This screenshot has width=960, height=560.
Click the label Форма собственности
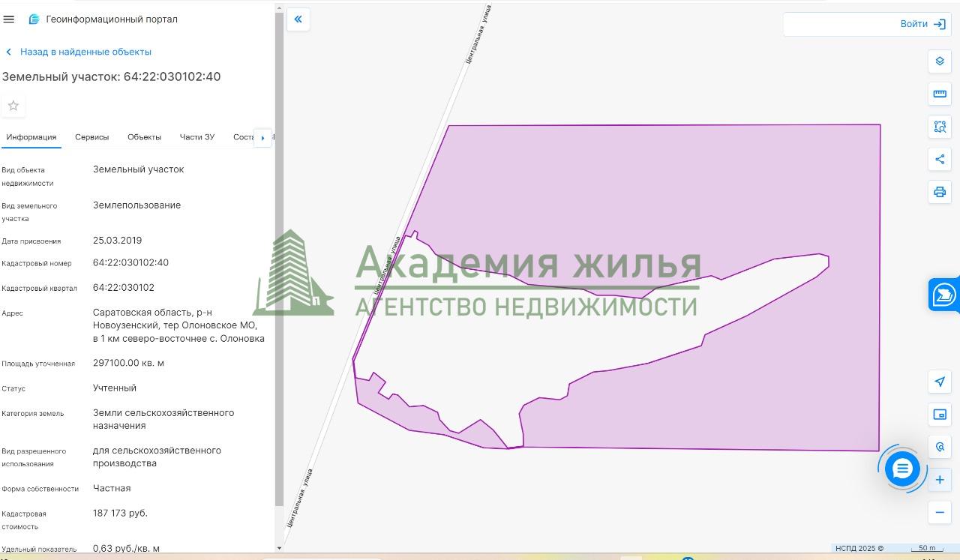coord(40,489)
